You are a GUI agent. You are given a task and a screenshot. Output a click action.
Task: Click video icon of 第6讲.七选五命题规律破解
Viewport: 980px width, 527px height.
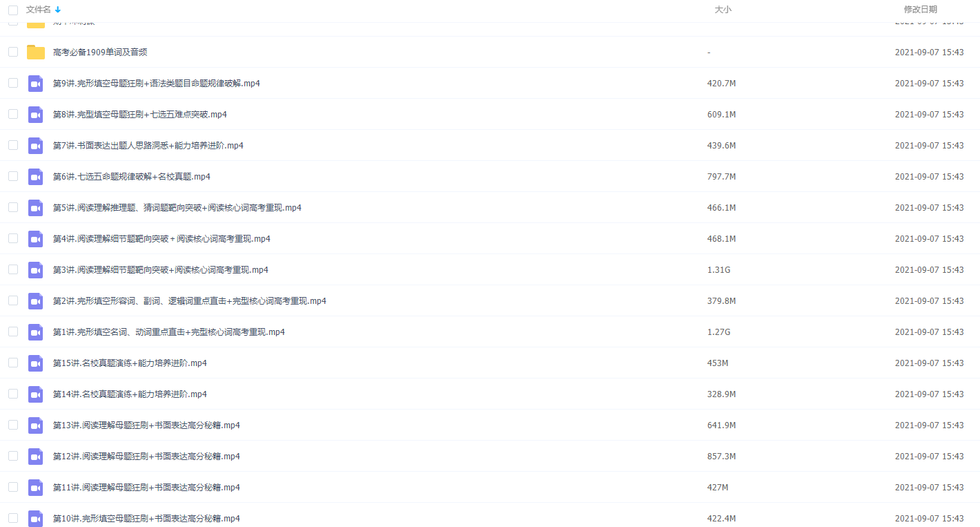coord(36,177)
